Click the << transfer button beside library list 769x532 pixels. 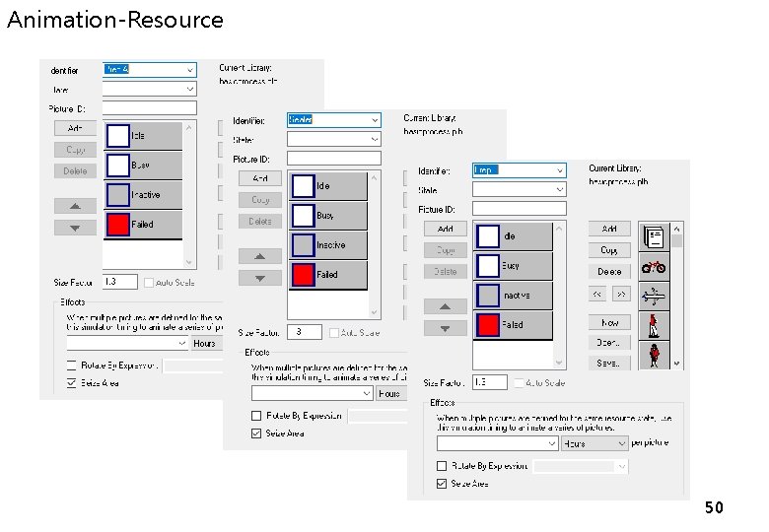pos(596,294)
